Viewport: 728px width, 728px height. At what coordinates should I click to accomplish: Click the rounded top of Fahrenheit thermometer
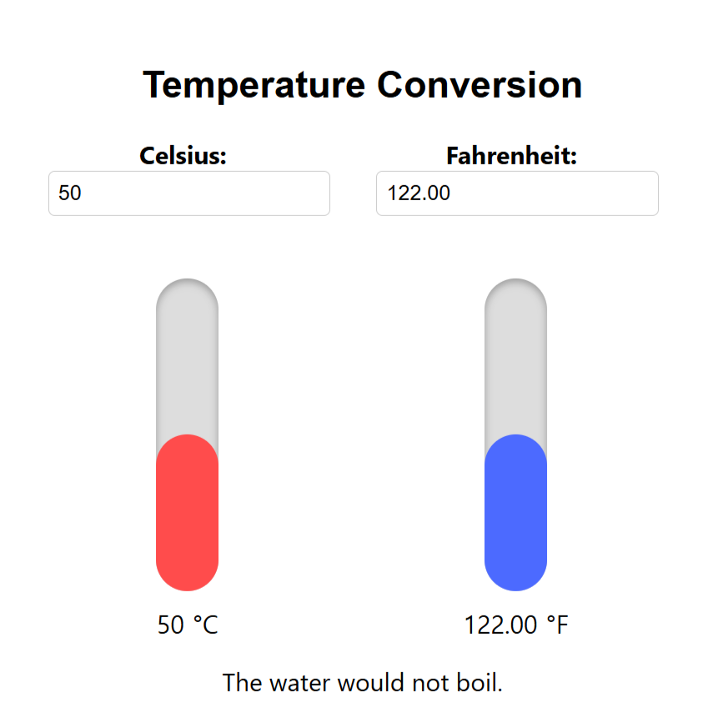515,290
